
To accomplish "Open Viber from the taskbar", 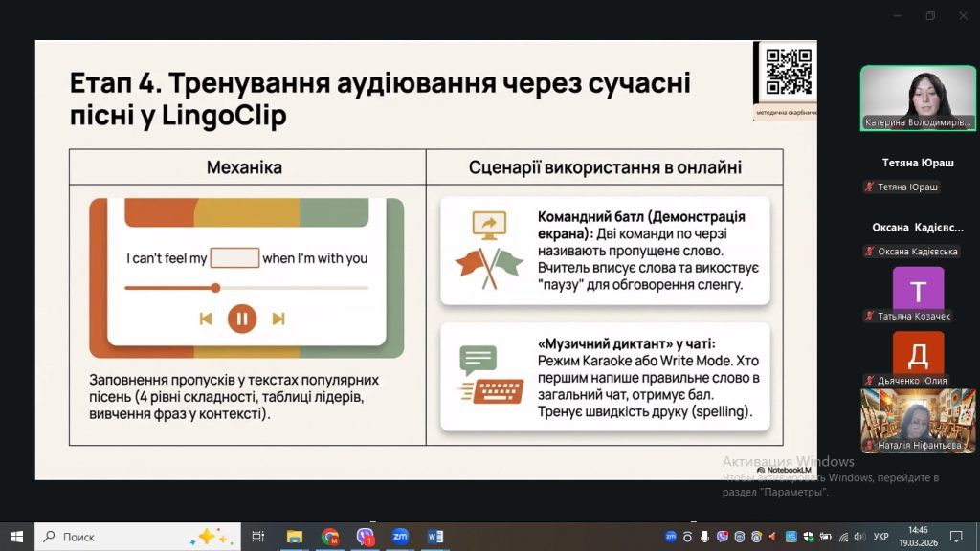I will [x=365, y=537].
